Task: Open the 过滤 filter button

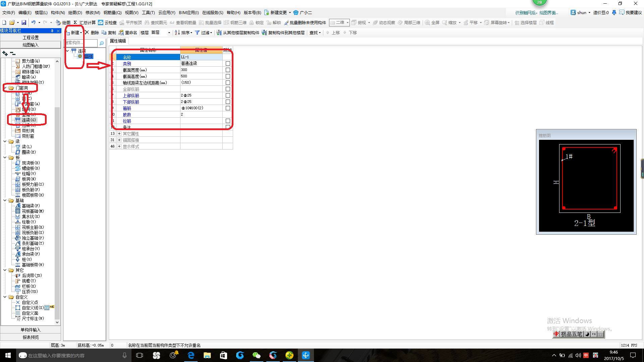Action: pyautogui.click(x=204, y=33)
